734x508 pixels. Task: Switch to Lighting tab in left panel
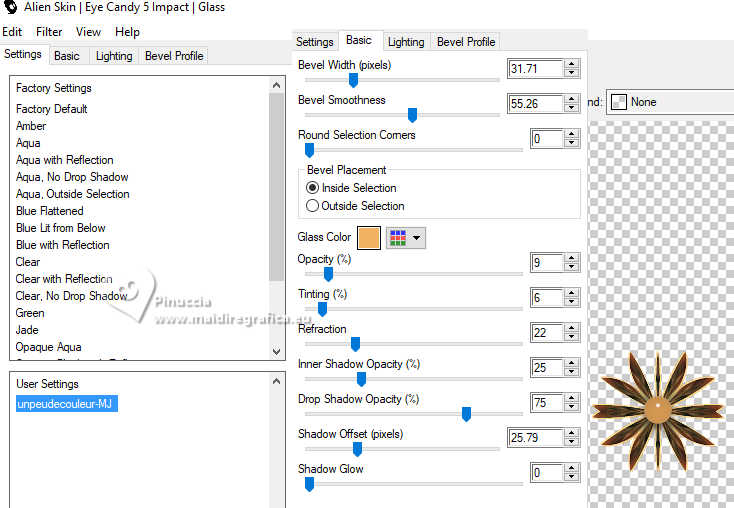pos(114,56)
